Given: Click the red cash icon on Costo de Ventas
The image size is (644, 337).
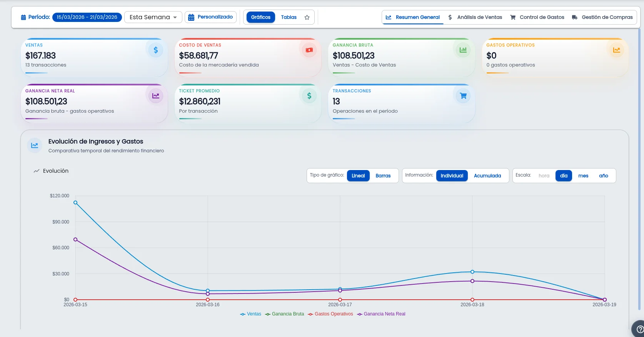Looking at the screenshot, I should (309, 50).
